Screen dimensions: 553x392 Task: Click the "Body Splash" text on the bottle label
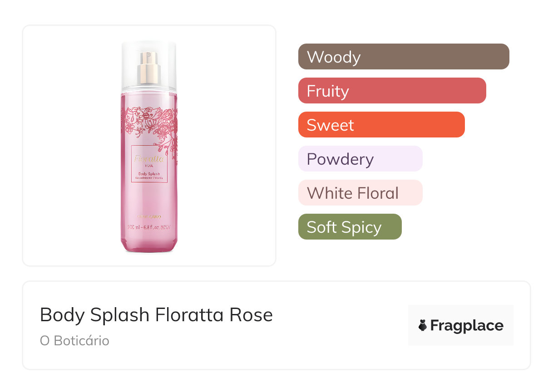pyautogui.click(x=149, y=174)
